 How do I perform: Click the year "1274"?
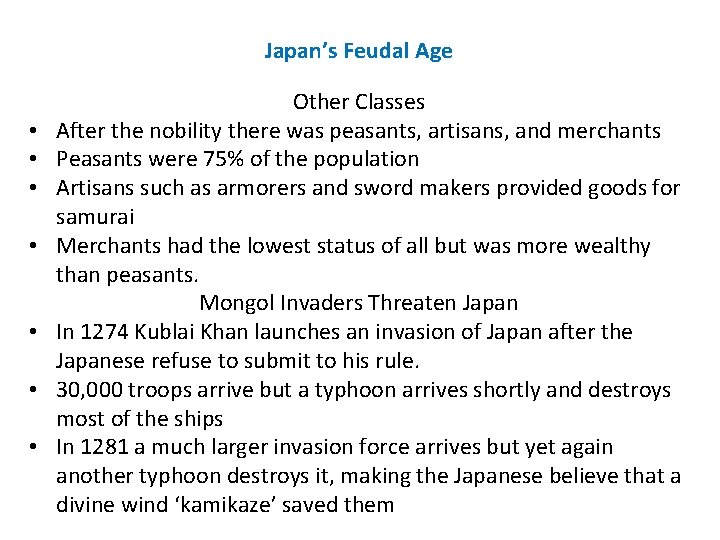(104, 332)
